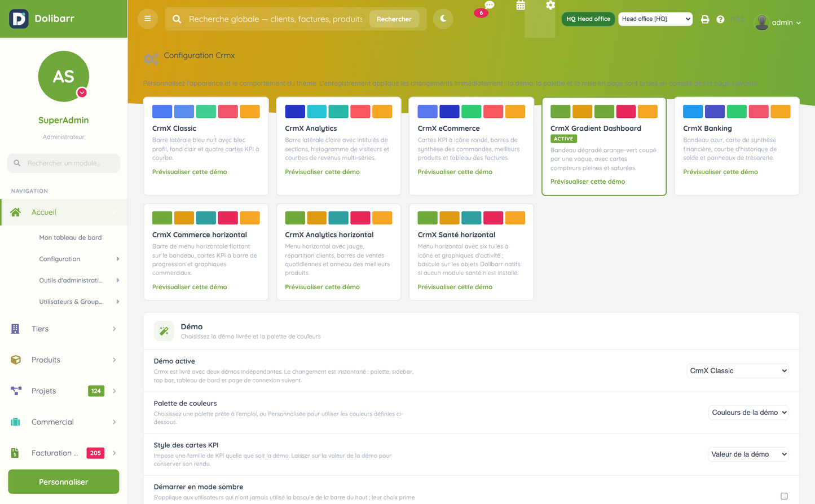815x504 pixels.
Task: Open the Commercial menu item
Action: 64,422
